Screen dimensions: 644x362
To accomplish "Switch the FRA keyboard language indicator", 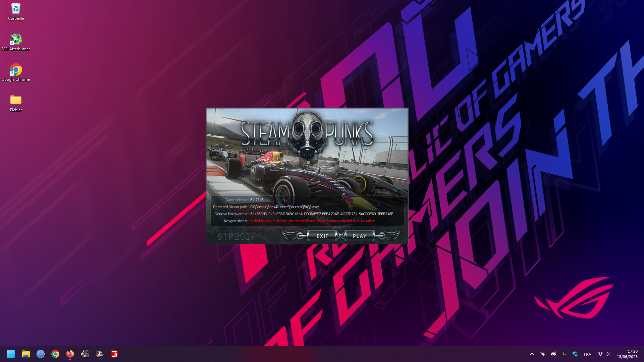I will click(588, 354).
